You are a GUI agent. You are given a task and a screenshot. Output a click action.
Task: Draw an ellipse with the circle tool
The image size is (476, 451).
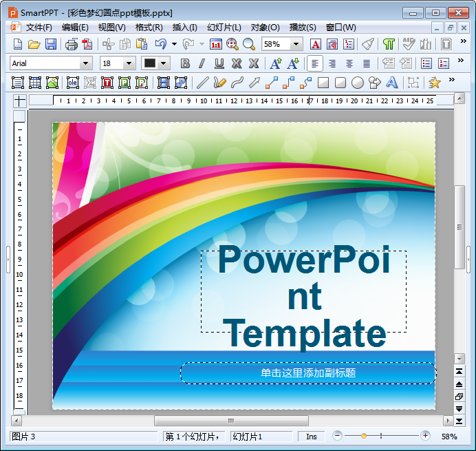click(x=358, y=83)
